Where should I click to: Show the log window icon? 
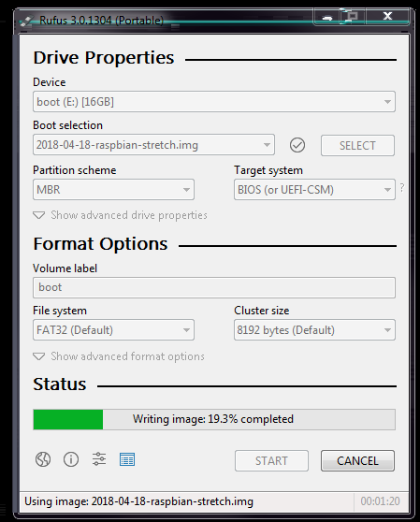click(x=127, y=459)
